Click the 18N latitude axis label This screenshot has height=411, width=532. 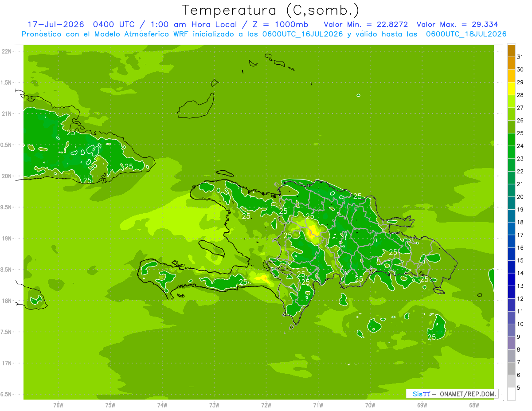point(7,301)
